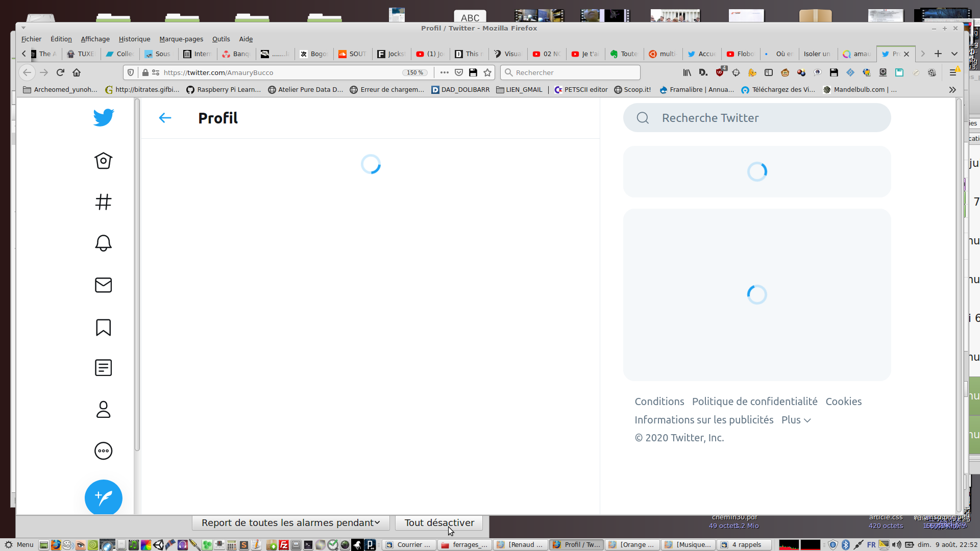Screen dimensions: 980x551
Task: Open Notifications bell icon
Action: 104,243
